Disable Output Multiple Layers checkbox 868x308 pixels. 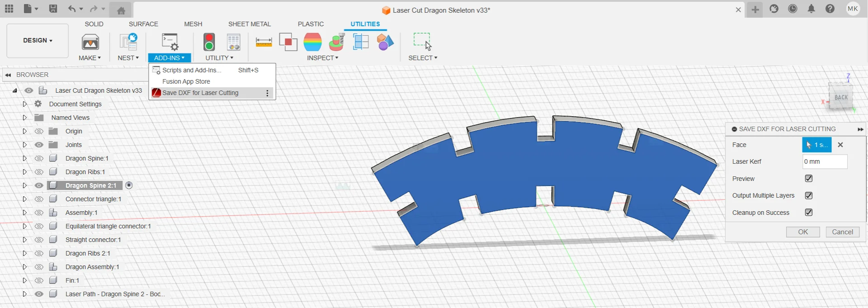809,195
